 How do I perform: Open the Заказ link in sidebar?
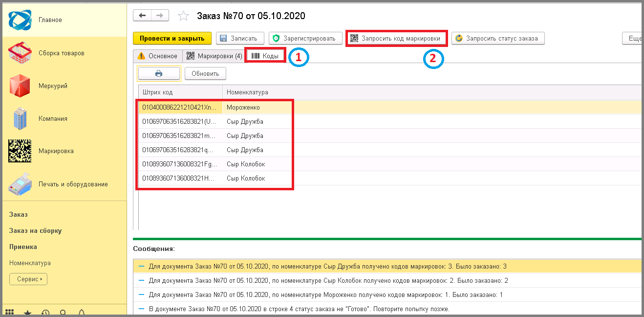19,214
